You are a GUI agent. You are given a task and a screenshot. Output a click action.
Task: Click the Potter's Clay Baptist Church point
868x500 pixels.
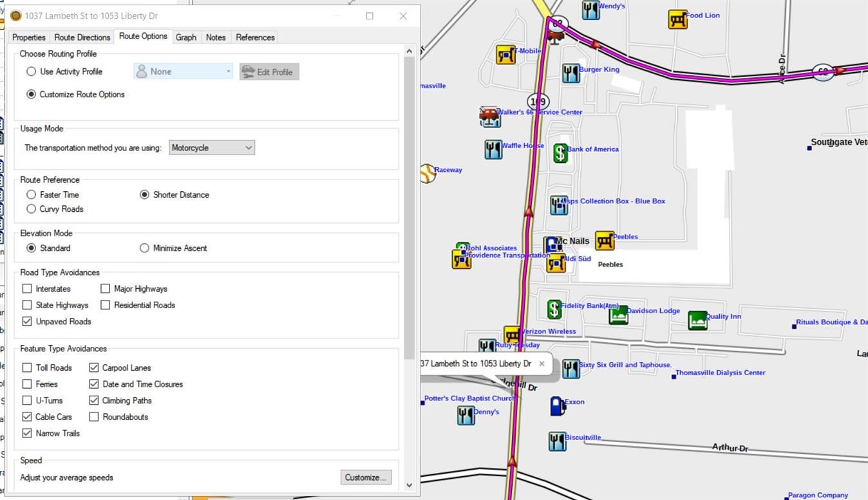(422, 403)
